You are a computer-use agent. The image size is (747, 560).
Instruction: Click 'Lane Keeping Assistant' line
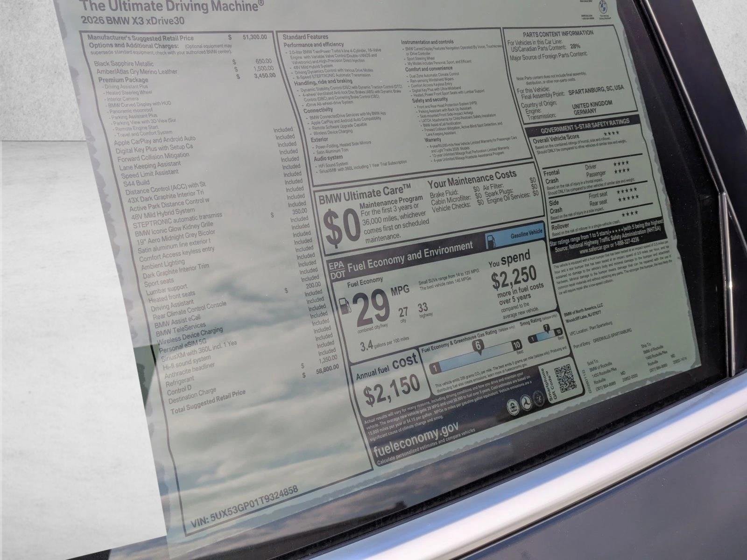click(x=150, y=166)
